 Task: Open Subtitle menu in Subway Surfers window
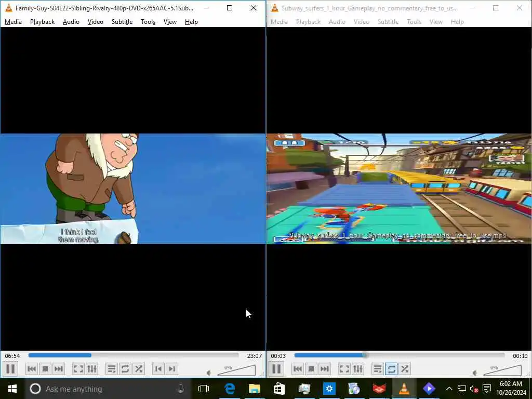pos(388,22)
